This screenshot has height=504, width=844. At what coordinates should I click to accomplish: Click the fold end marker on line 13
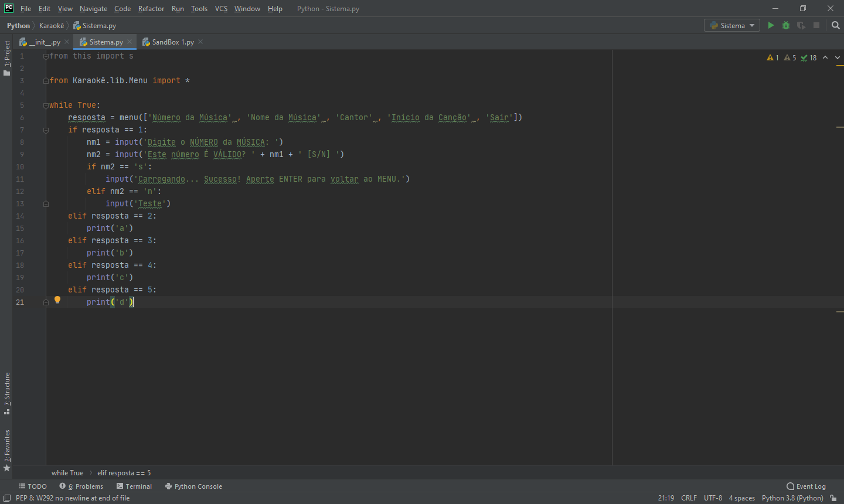click(46, 204)
